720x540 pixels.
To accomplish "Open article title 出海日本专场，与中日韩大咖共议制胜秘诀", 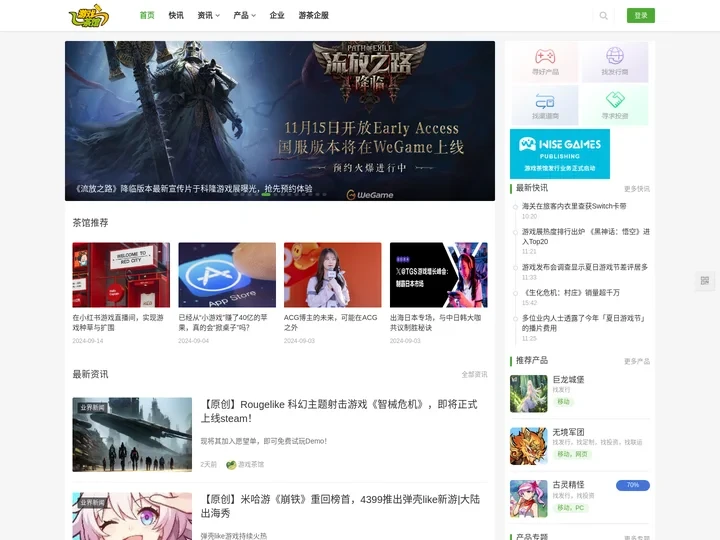I will pos(435,323).
